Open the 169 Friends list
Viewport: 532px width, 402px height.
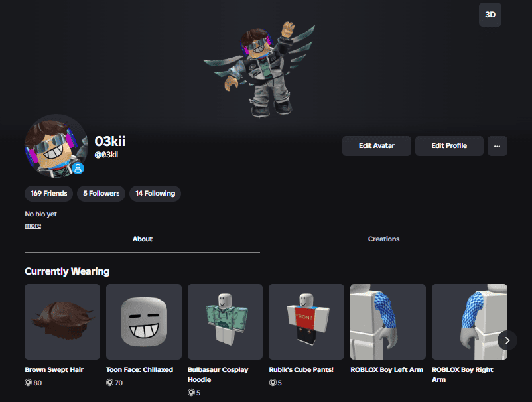[x=49, y=193]
